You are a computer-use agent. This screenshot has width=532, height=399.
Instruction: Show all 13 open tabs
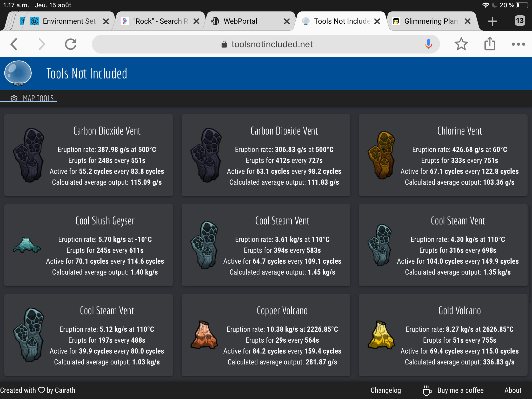[x=520, y=21]
